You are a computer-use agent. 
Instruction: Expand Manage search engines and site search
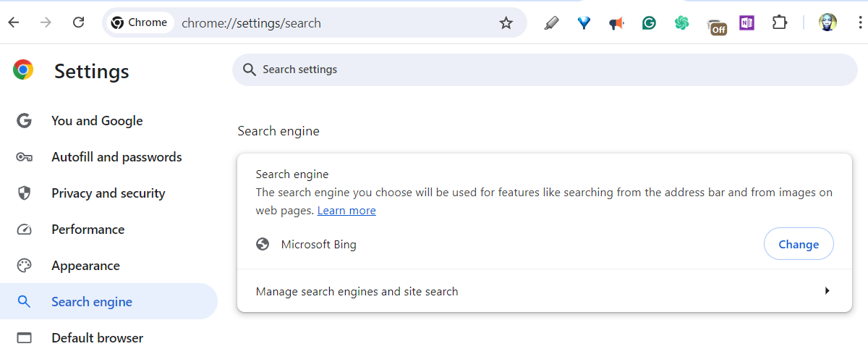[543, 292]
